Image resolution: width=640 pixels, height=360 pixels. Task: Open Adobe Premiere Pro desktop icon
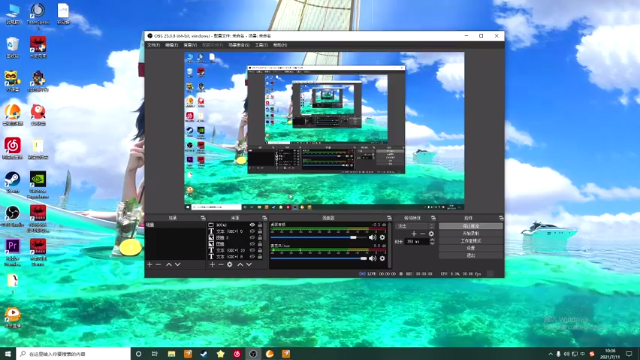[12, 252]
